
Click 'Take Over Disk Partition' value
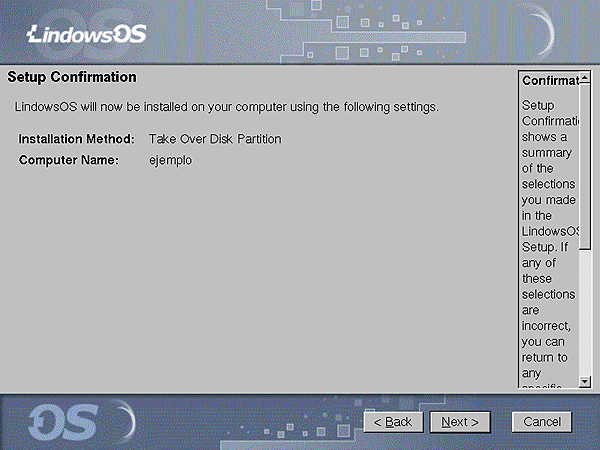[x=215, y=139]
